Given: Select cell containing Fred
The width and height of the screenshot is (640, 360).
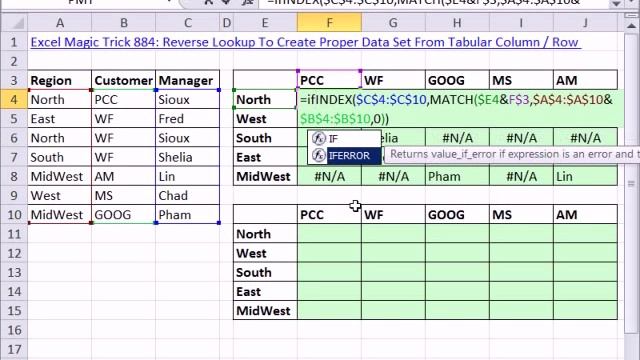Looking at the screenshot, I should [187, 119].
